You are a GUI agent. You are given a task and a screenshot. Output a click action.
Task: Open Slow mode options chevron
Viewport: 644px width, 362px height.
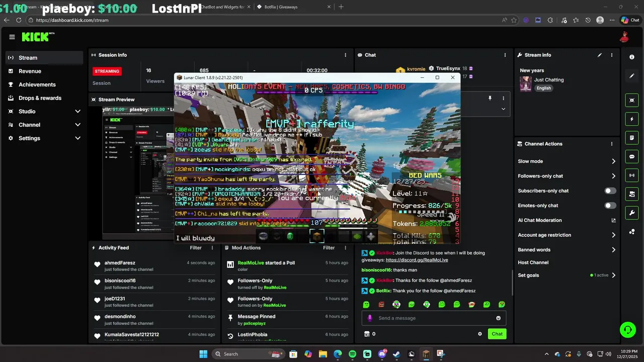pos(613,161)
